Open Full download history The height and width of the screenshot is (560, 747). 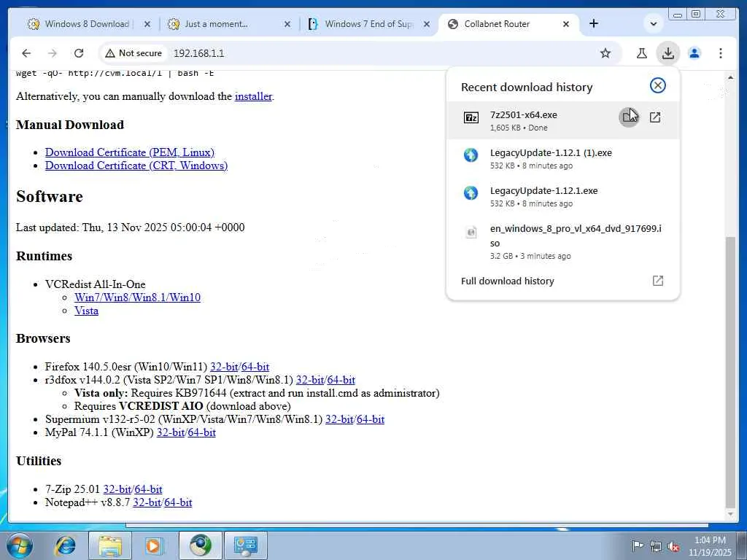(x=562, y=281)
